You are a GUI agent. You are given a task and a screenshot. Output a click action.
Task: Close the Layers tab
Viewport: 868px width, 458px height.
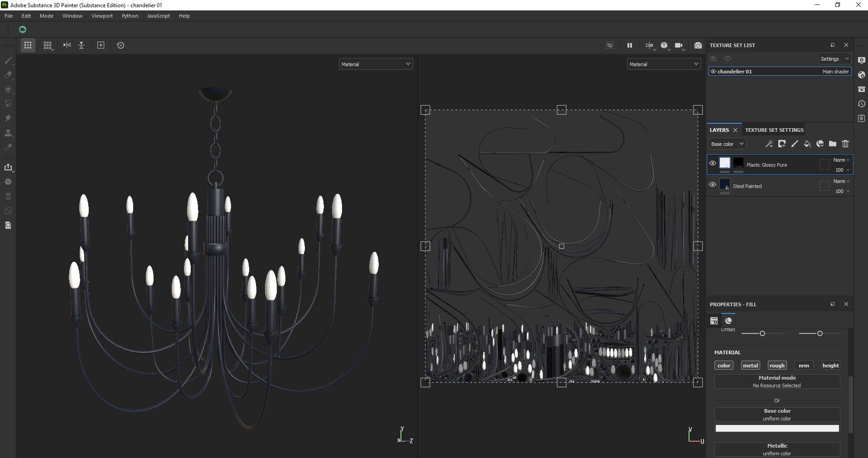(735, 130)
